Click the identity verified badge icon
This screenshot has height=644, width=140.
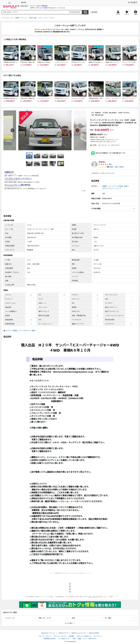116,167
